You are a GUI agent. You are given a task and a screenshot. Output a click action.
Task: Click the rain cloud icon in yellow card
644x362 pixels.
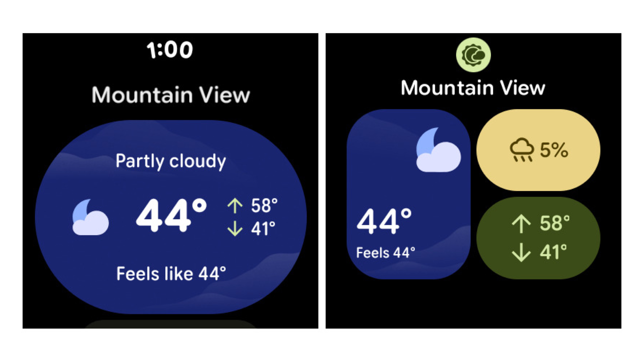(522, 150)
